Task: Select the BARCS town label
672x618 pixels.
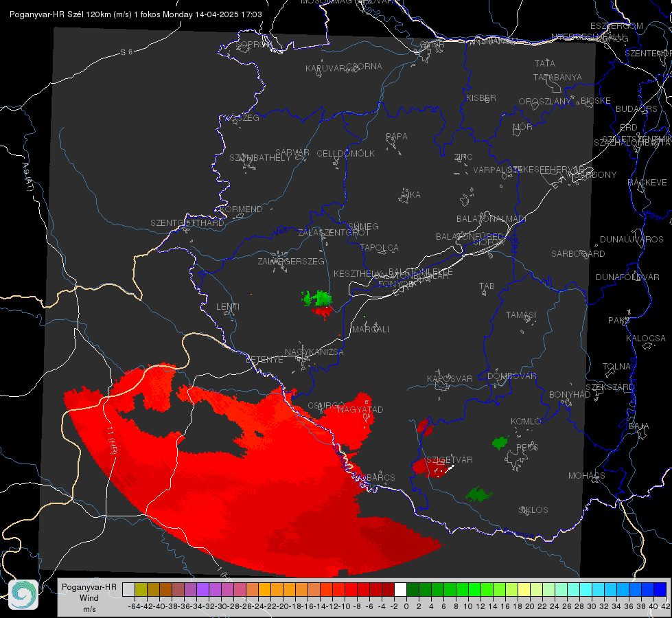Action: point(380,477)
